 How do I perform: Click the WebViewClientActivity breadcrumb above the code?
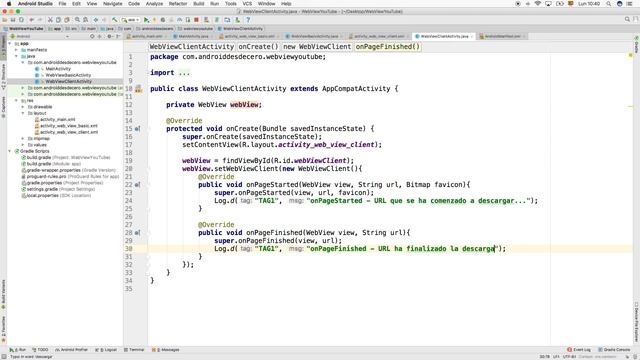coord(192,47)
